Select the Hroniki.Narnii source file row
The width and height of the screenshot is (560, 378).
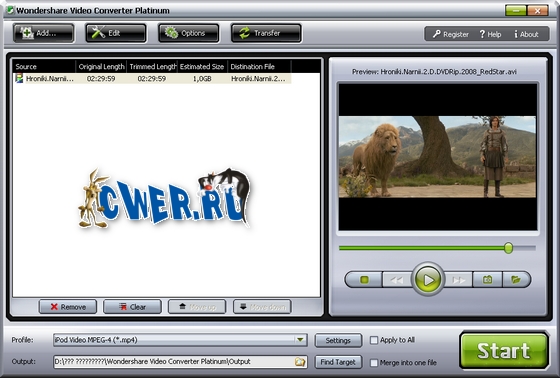point(152,79)
